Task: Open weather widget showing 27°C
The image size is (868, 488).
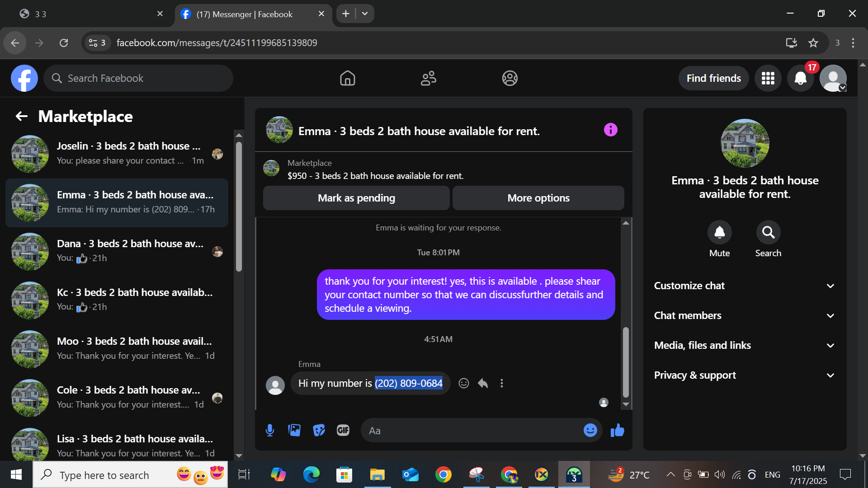Action: pos(628,474)
